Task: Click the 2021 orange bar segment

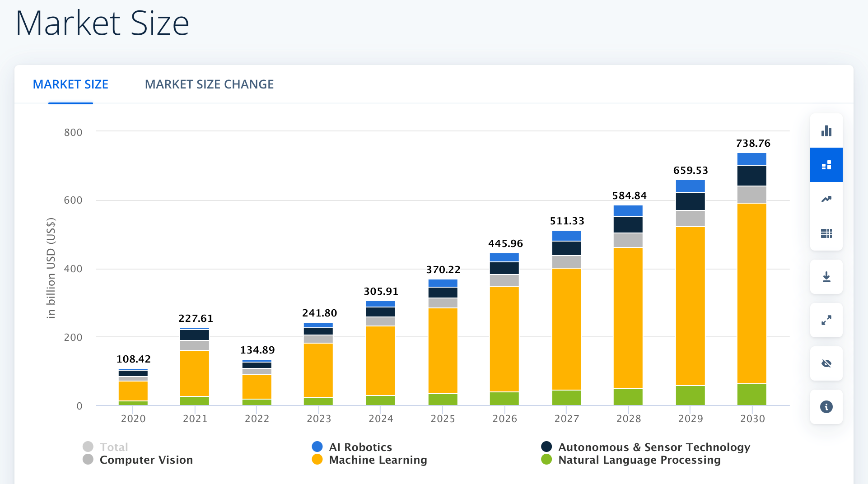Action: click(x=194, y=373)
